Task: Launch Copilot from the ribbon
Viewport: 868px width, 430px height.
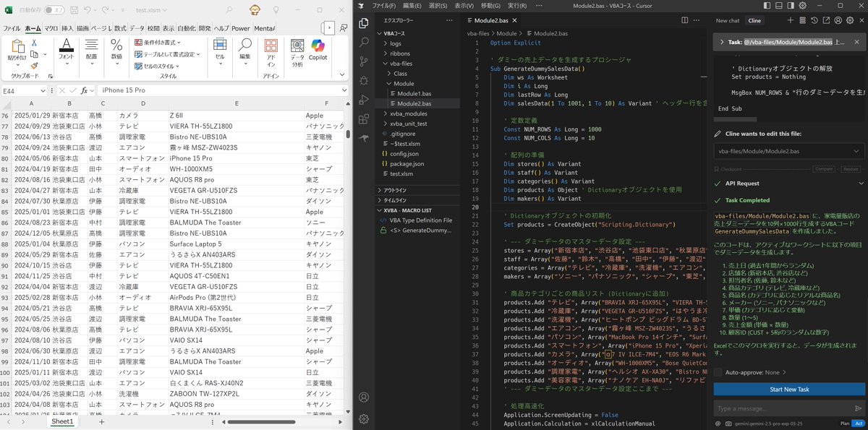Action: tap(318, 49)
